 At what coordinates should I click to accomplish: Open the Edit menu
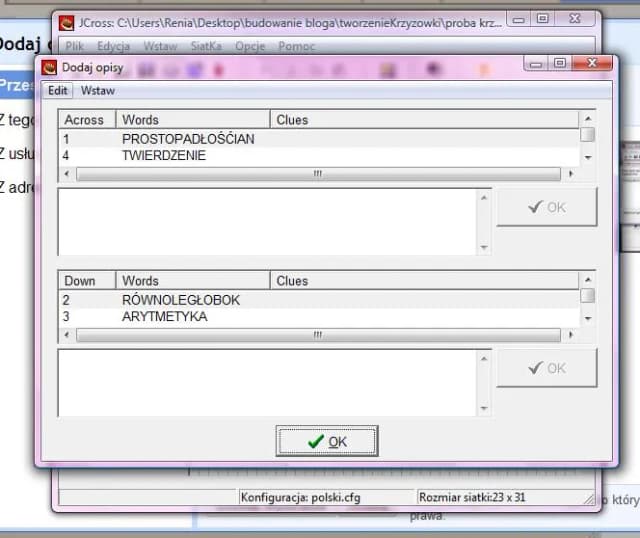(x=58, y=90)
